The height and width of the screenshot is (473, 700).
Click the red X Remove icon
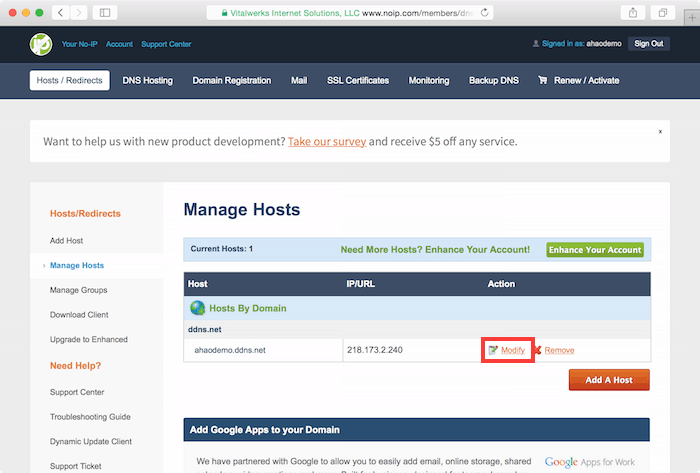pos(538,350)
